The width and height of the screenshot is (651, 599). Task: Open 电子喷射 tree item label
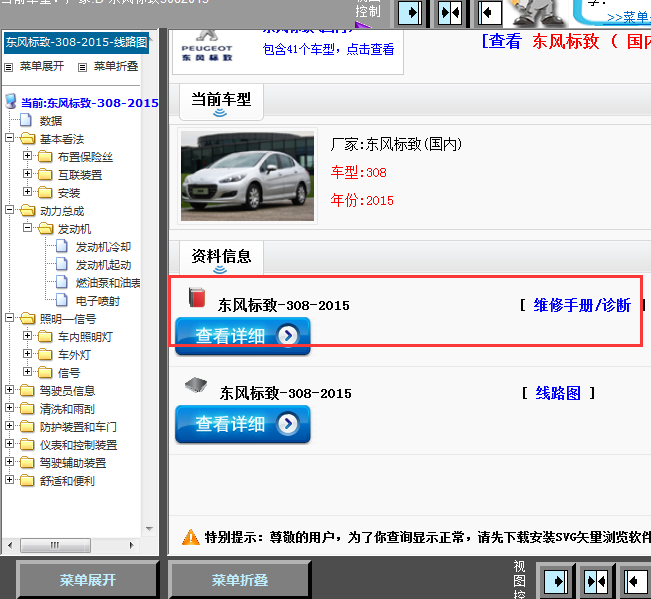(x=98, y=301)
